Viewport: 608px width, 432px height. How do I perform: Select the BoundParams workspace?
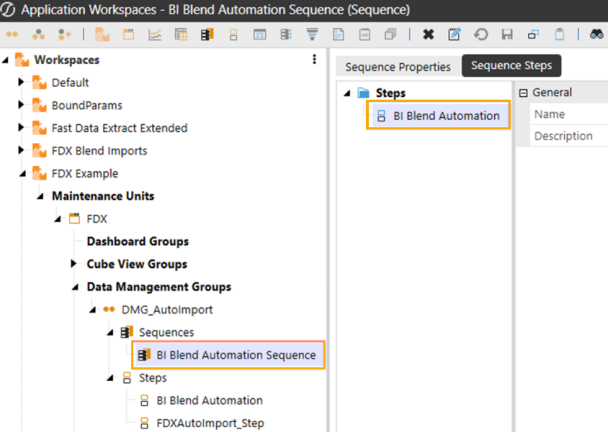point(87,105)
